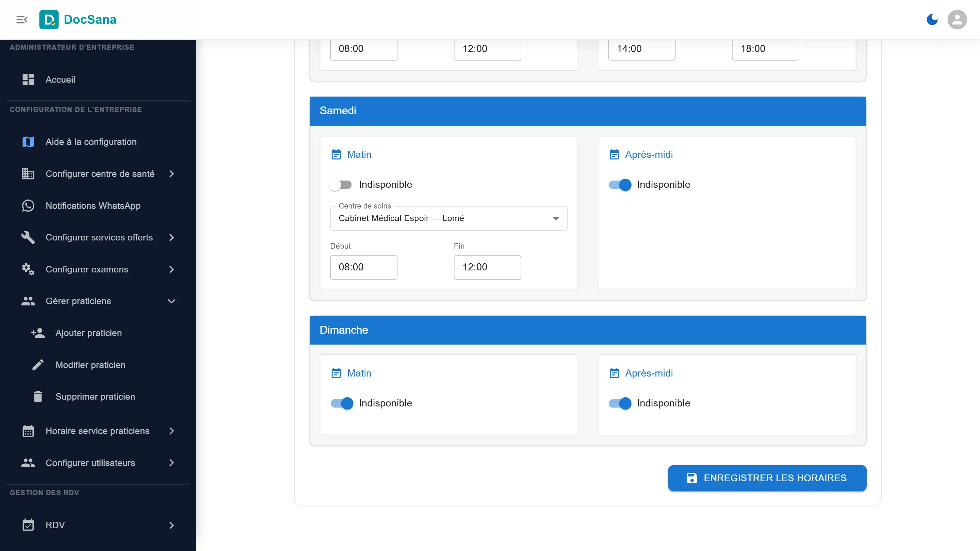Select Supprimer praticien submenu
Image resolution: width=980 pixels, height=551 pixels.
coord(98,397)
